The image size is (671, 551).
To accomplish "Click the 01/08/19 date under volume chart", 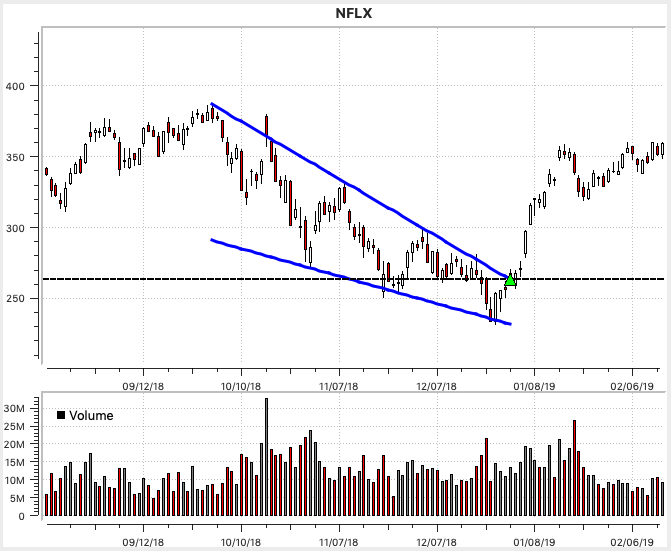I will (534, 542).
